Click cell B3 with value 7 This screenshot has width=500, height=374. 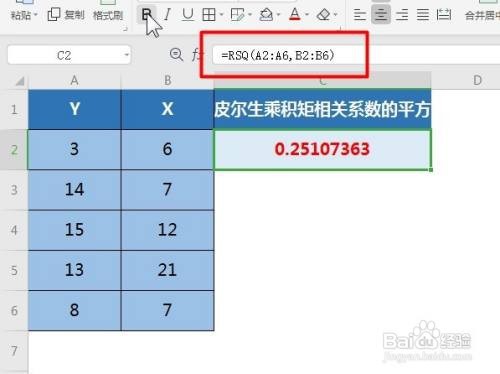167,190
